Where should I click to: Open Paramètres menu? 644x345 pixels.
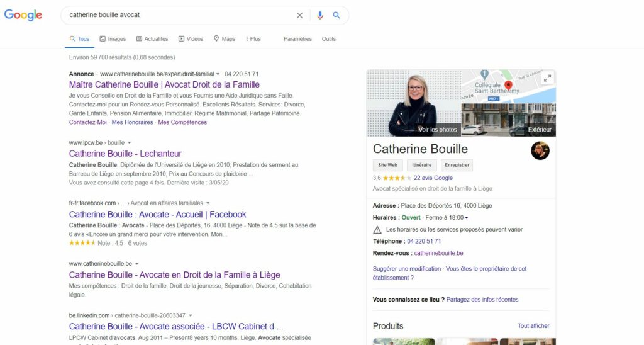click(x=297, y=38)
